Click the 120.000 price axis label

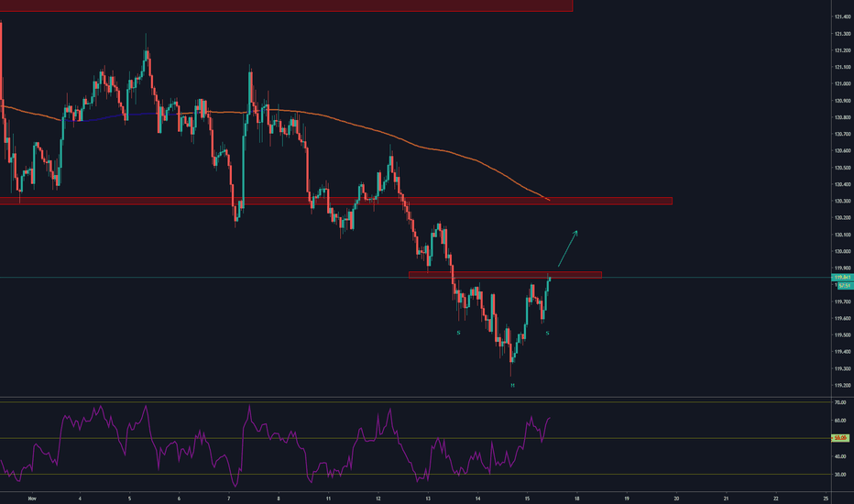841,251
